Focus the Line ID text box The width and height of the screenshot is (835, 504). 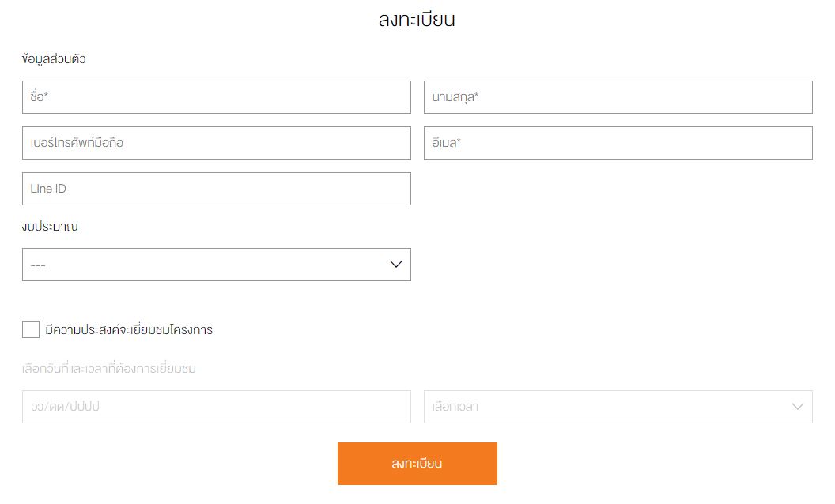(217, 189)
